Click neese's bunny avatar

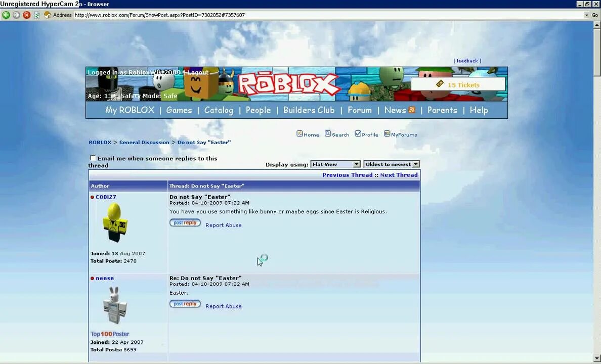pos(115,305)
